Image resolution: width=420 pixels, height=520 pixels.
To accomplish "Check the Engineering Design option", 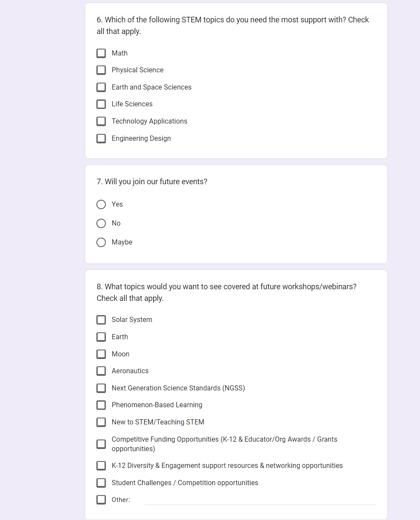I will pyautogui.click(x=101, y=138).
